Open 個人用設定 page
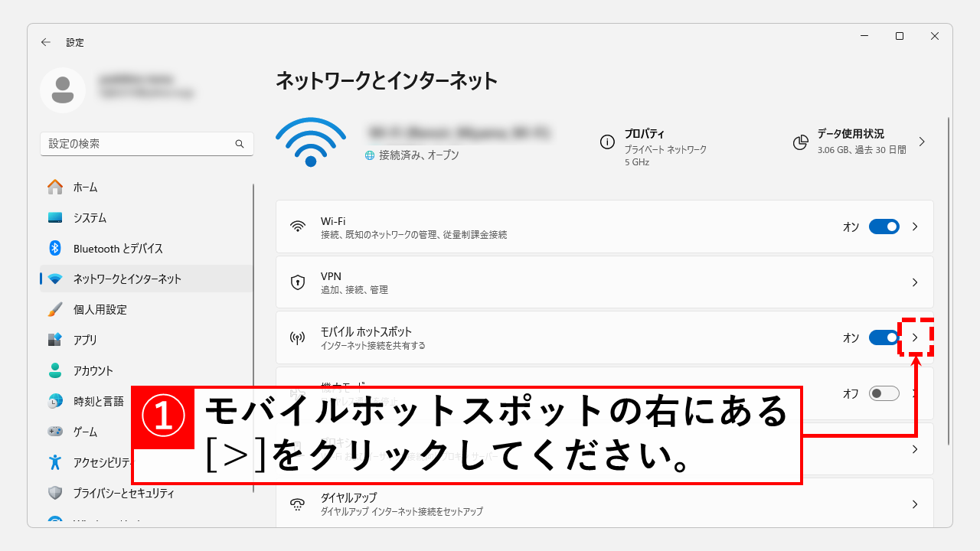980x551 pixels. 146,309
